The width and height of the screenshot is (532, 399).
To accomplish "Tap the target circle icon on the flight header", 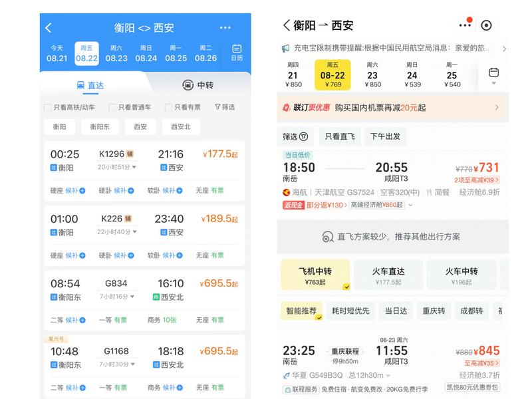I will [x=486, y=25].
